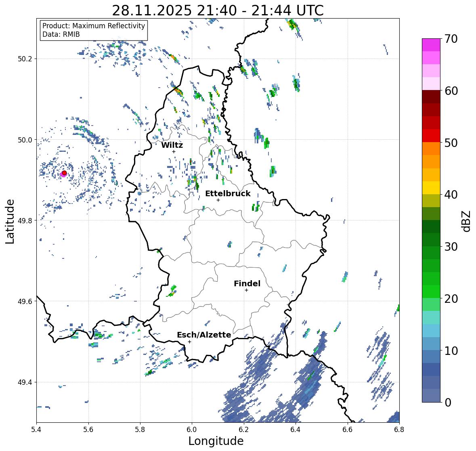476x451 pixels.
Task: Click the 'Data: RMIB' text
Action: point(61,34)
